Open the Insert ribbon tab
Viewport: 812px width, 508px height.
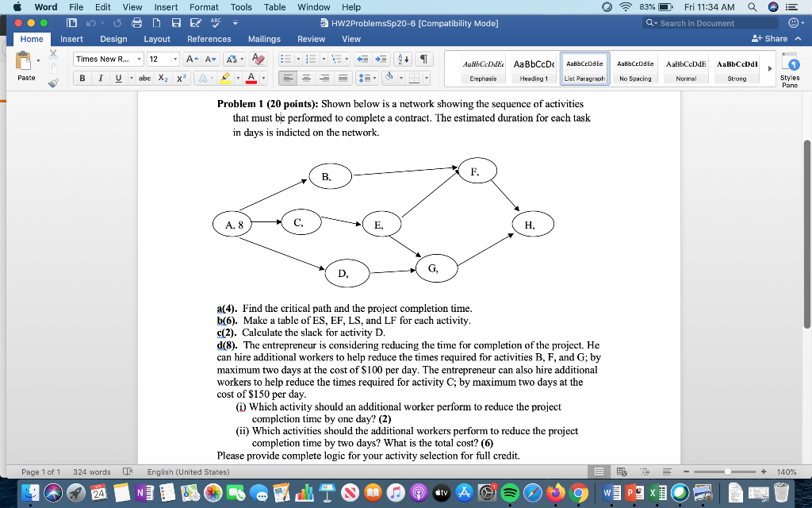click(x=71, y=39)
